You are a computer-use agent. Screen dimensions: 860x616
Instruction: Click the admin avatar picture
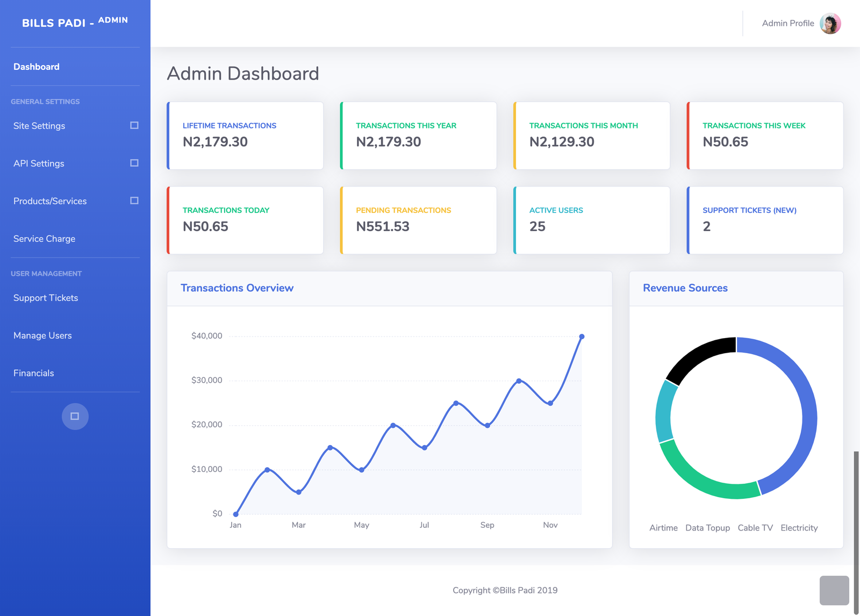point(830,23)
